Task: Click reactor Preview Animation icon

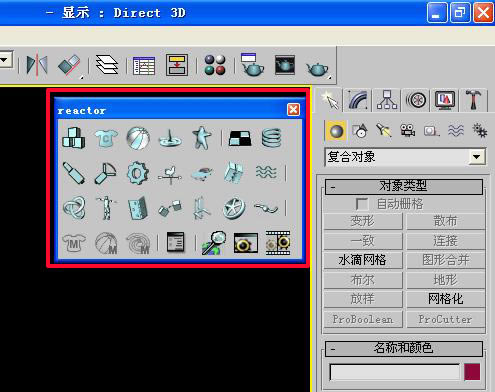Action: coord(246,243)
